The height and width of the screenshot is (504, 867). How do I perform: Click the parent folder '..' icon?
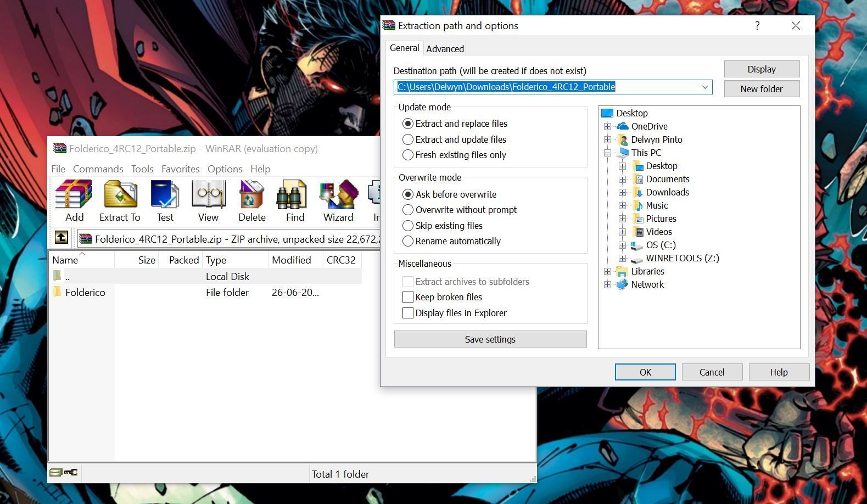57,276
